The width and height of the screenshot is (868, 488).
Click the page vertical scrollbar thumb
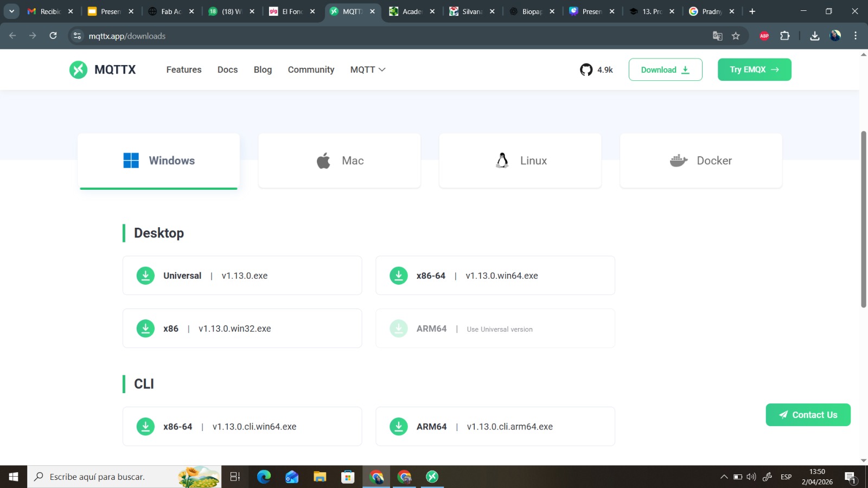coord(864,219)
